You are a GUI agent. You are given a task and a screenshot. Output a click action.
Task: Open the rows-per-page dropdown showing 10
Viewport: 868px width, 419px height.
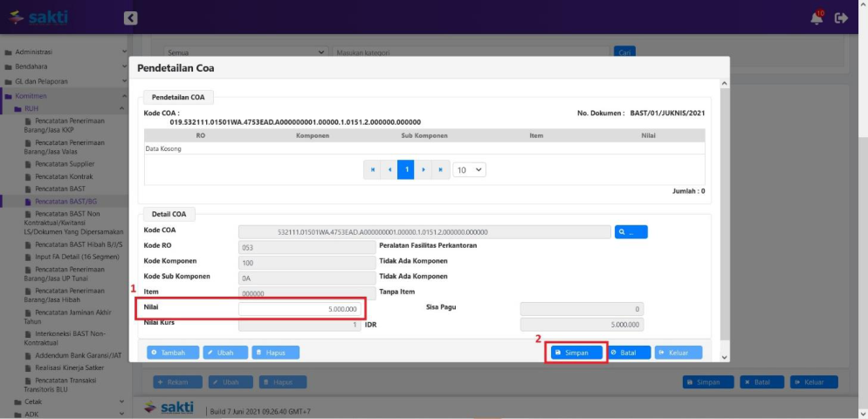[470, 169]
